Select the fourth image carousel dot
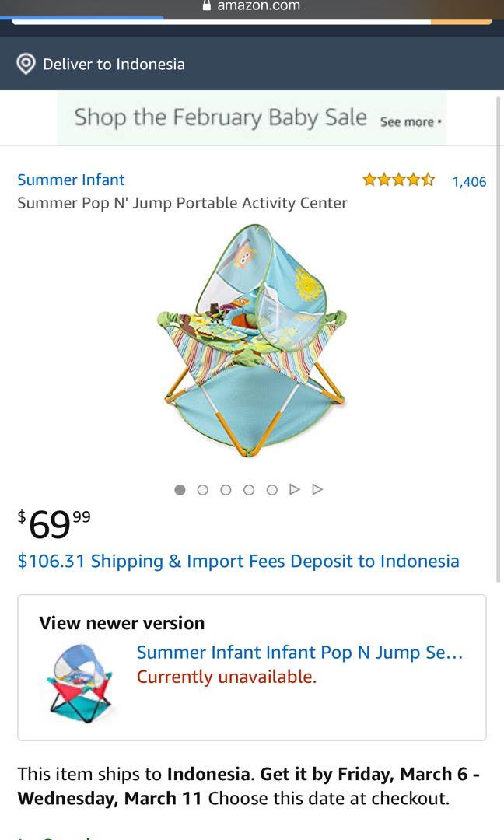The image size is (504, 840). tap(249, 490)
